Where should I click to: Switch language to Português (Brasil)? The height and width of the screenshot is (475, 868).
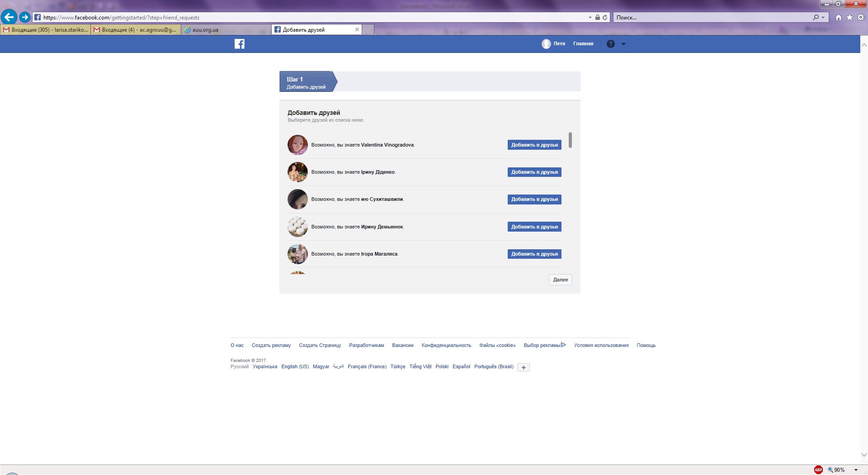click(x=494, y=366)
